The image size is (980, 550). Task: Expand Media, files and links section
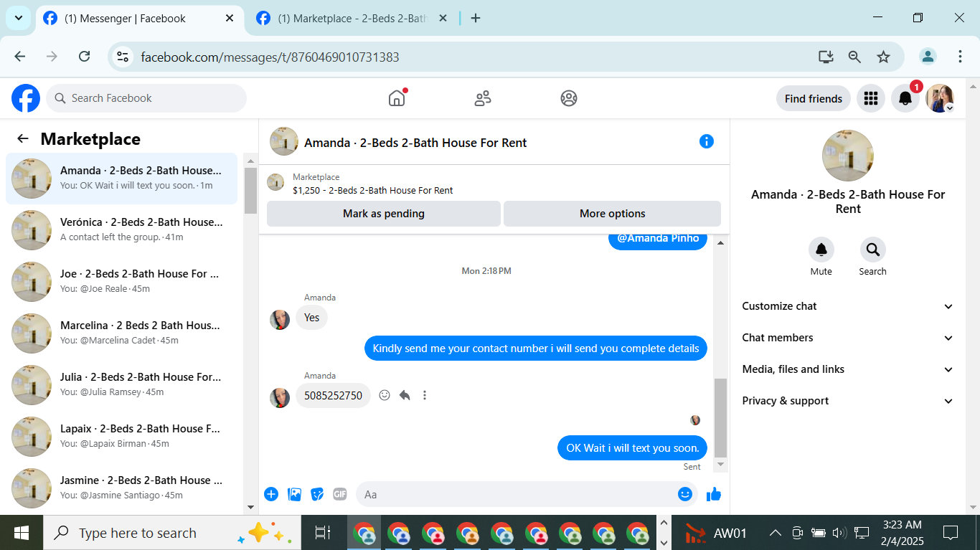tap(848, 369)
